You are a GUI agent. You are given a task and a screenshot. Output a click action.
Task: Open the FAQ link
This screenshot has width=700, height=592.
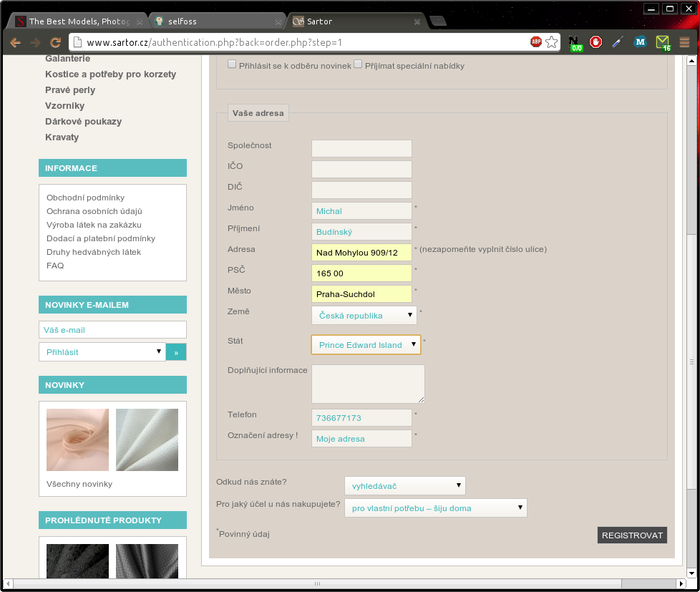click(55, 266)
